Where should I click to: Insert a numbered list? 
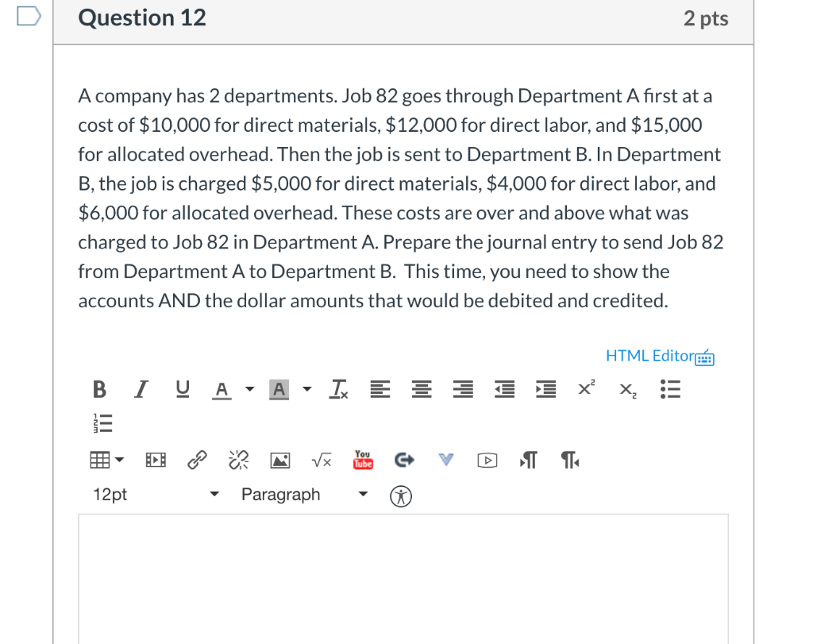tap(102, 423)
